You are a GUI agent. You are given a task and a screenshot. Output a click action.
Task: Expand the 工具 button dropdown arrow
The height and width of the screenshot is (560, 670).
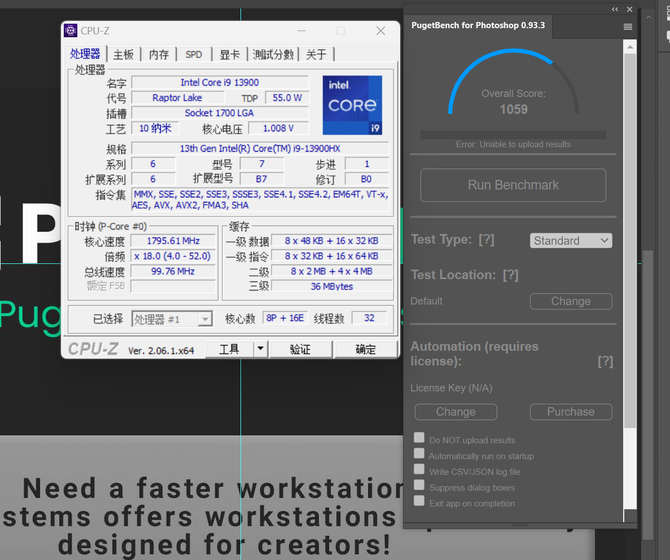[260, 349]
